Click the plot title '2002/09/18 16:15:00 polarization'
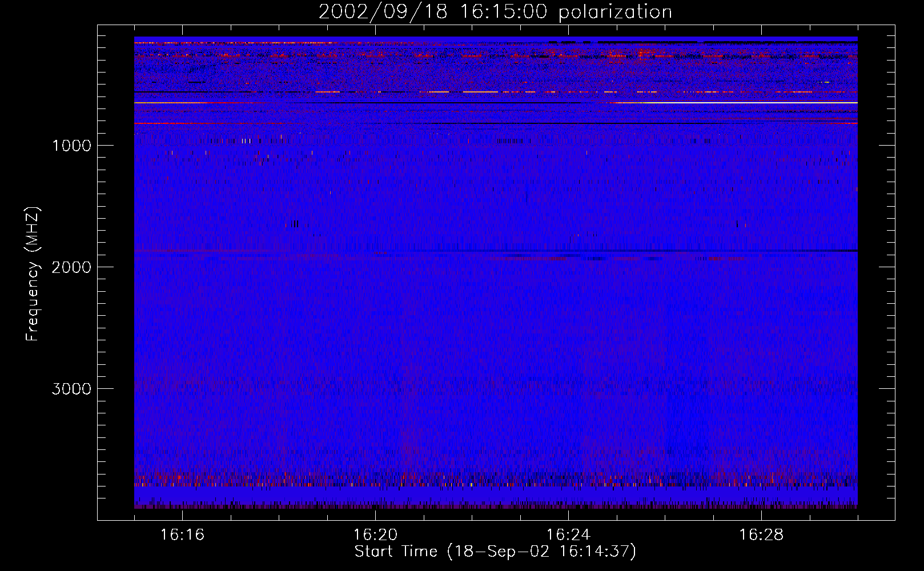924x571 pixels. 495,12
